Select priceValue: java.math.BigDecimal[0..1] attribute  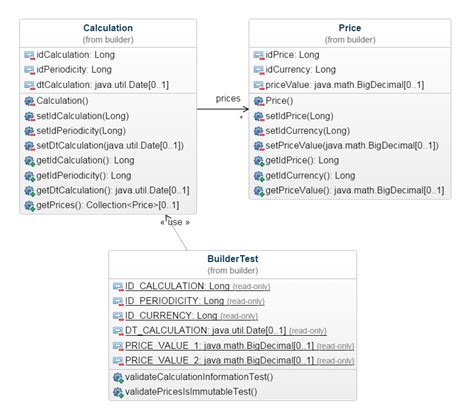tap(345, 85)
